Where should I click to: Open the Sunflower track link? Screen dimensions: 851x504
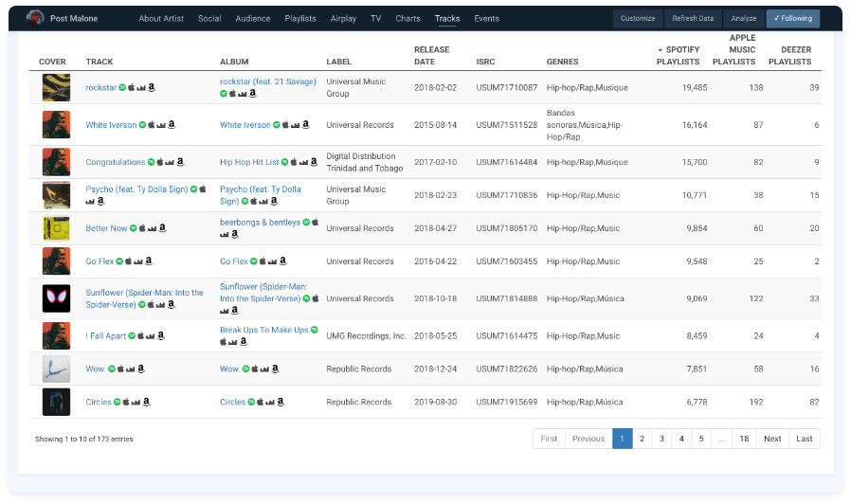[144, 298]
